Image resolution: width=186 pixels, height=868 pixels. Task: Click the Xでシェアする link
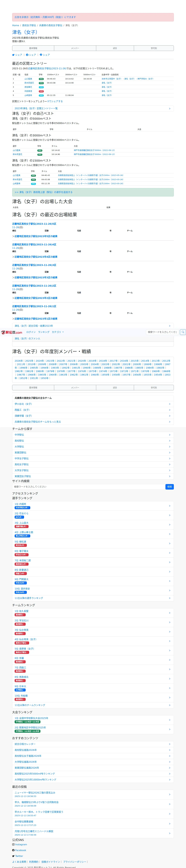[x=55, y=101]
